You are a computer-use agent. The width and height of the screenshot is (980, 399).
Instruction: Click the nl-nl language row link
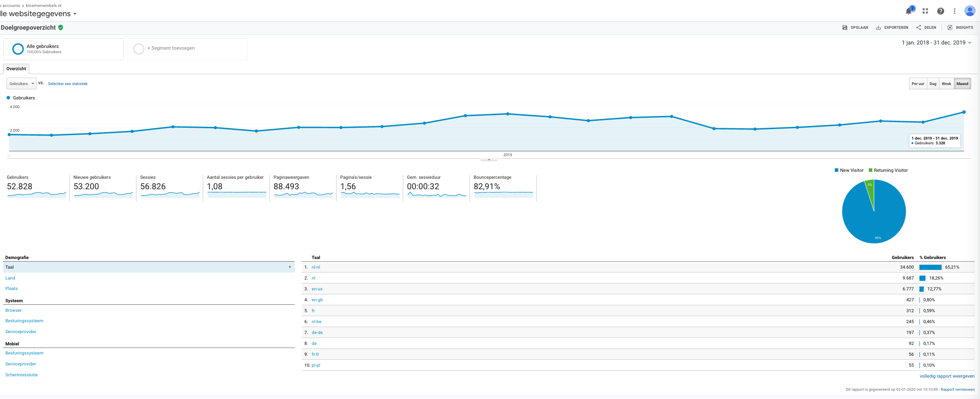[316, 267]
